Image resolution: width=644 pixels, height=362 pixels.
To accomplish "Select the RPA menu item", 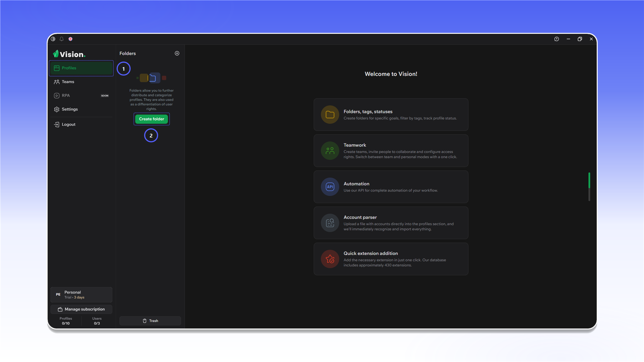I will [x=81, y=96].
